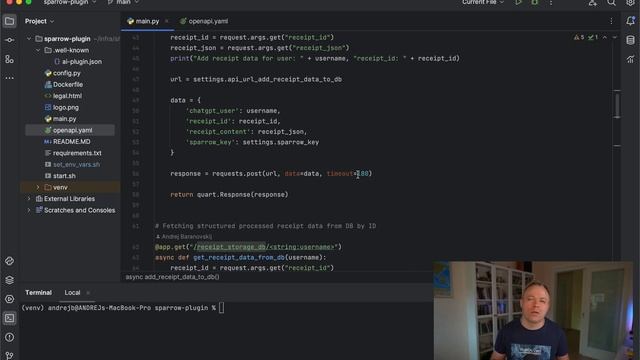Click settings.api_url_add_receipt_data_to_db in the code
The width and height of the screenshot is (640, 360).
[267, 80]
